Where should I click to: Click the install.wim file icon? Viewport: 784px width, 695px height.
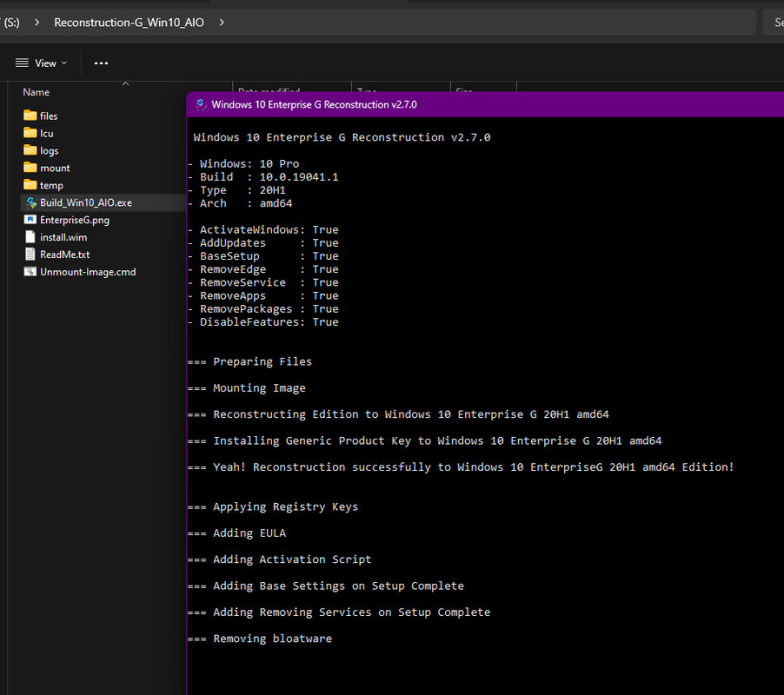pyautogui.click(x=30, y=237)
